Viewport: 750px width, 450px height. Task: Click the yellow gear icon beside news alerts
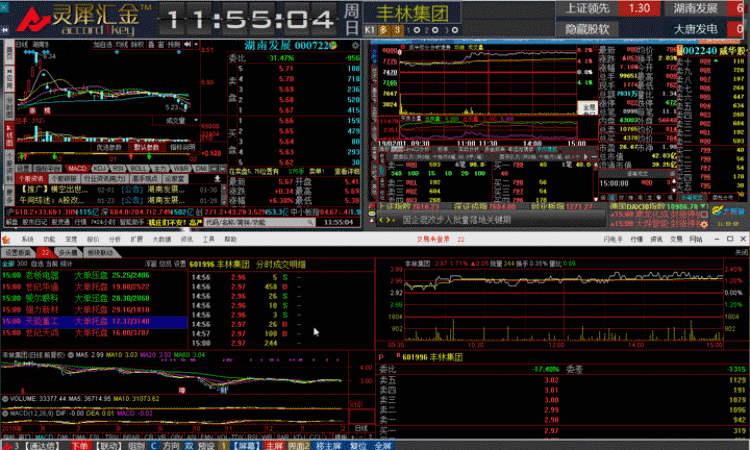point(704,224)
